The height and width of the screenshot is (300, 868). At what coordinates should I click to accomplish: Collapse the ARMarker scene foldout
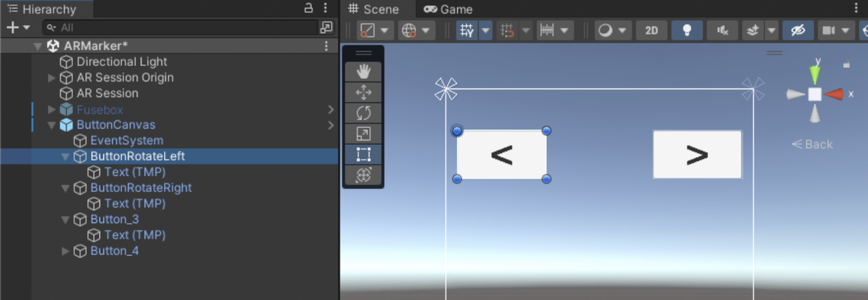click(x=37, y=47)
